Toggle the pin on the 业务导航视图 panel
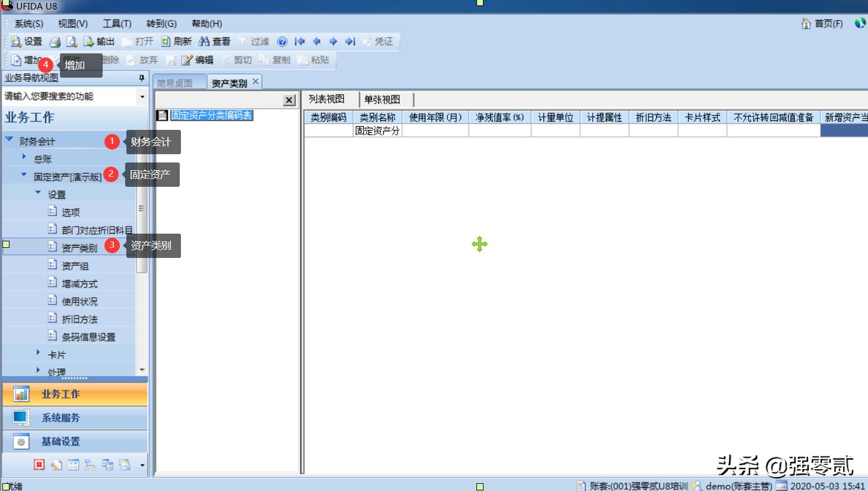Image resolution: width=868 pixels, height=491 pixels. click(143, 78)
